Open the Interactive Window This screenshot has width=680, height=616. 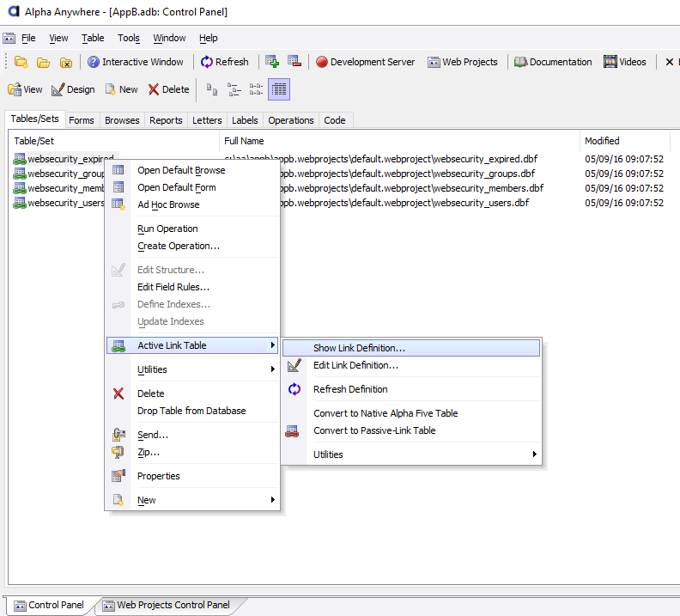tap(136, 62)
